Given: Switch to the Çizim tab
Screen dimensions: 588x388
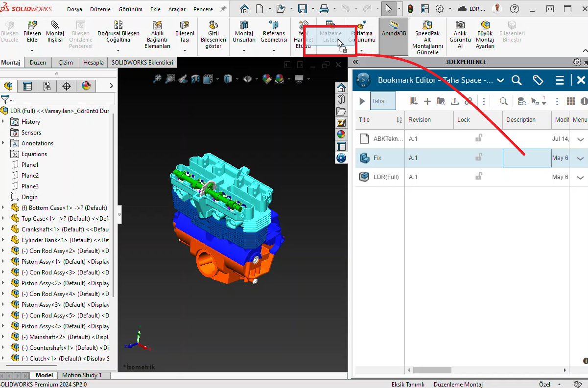Looking at the screenshot, I should [x=66, y=63].
